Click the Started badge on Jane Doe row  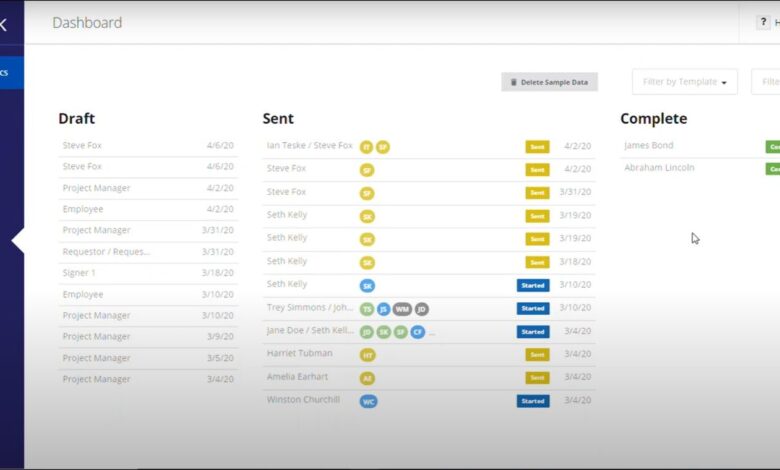[x=533, y=332]
